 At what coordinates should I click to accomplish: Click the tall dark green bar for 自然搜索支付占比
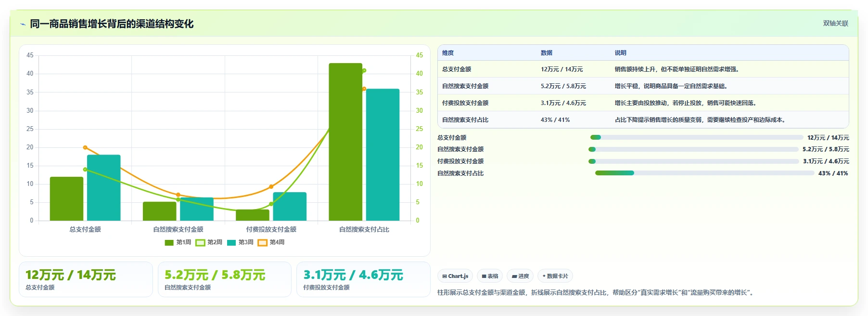pyautogui.click(x=345, y=142)
